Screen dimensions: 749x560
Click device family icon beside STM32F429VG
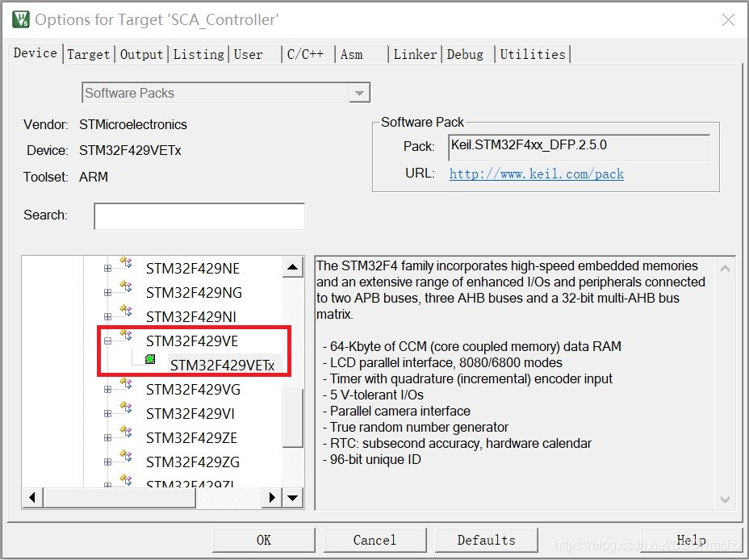point(126,383)
